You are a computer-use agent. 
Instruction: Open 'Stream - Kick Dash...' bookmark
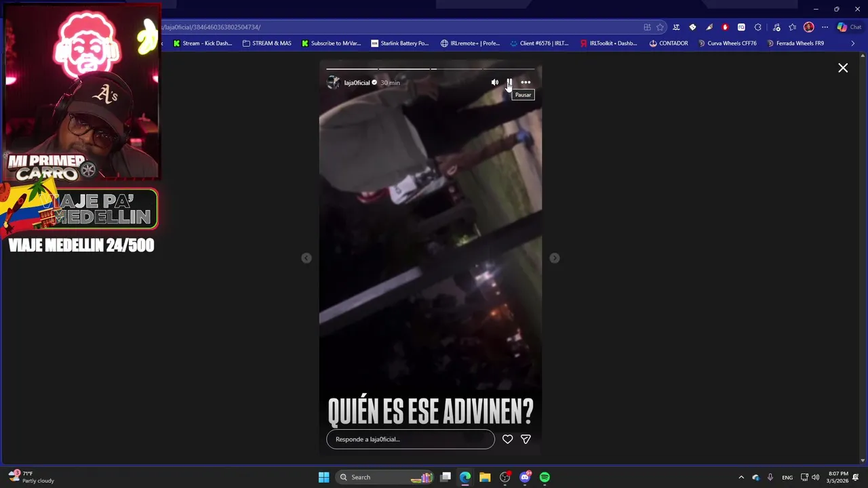[202, 43]
